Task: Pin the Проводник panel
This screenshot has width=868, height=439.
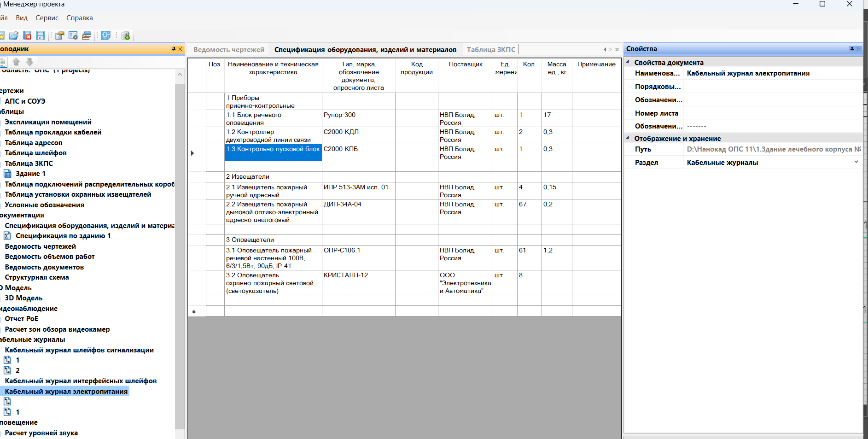Action: (x=174, y=49)
